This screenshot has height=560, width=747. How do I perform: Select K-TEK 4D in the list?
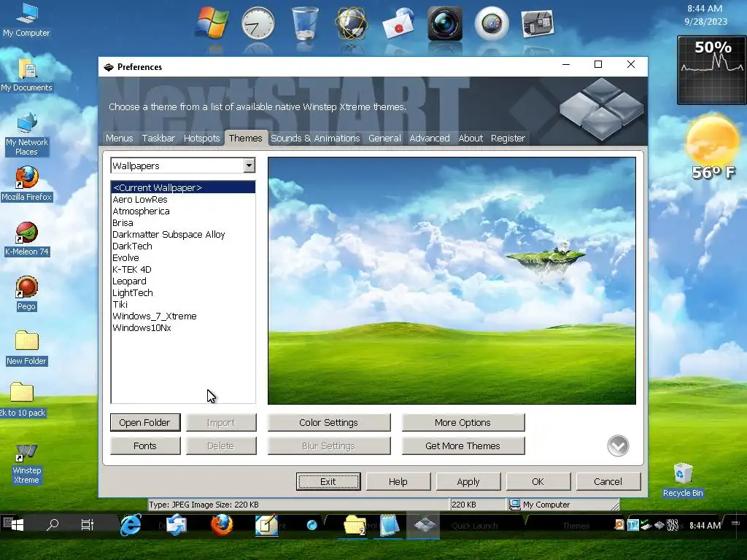coord(183,270)
